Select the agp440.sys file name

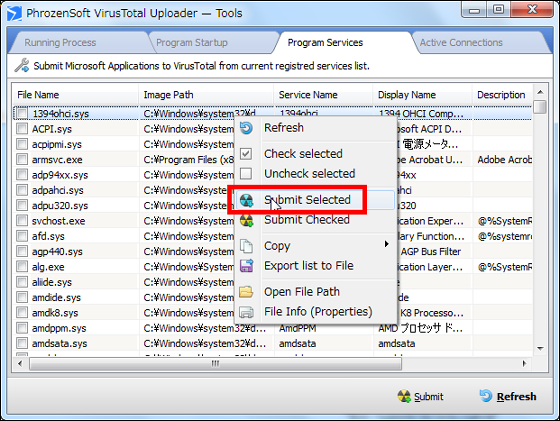pos(57,252)
